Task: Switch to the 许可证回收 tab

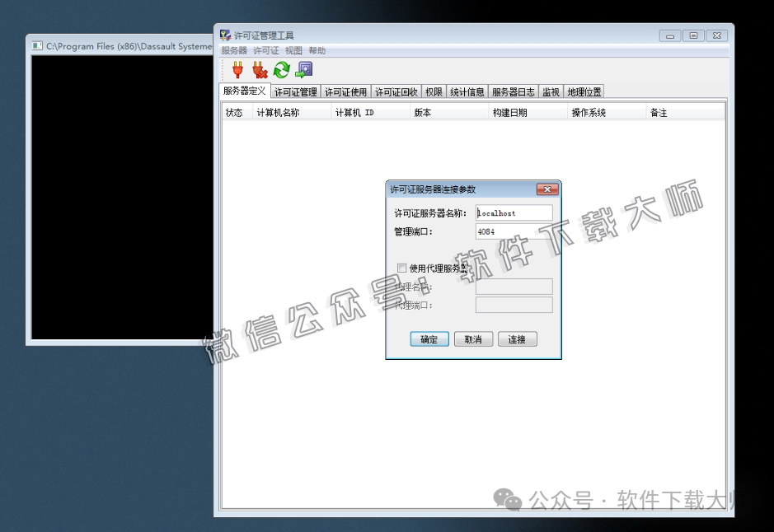Action: tap(396, 91)
